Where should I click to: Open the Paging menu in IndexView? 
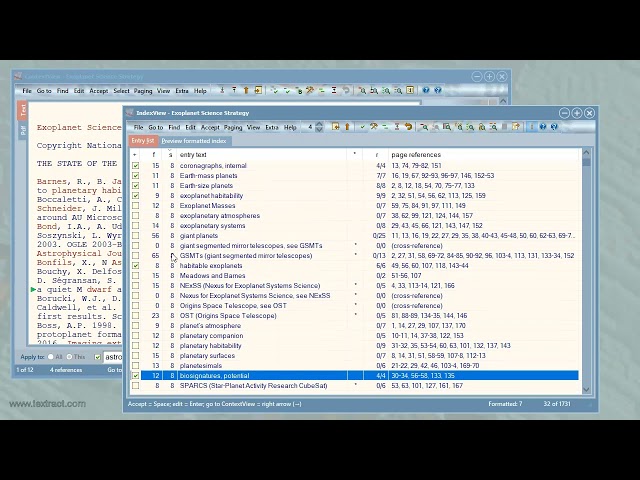click(233, 127)
